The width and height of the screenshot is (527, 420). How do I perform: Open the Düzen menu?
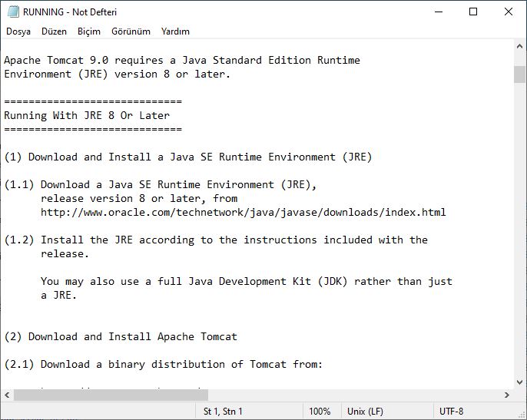(x=54, y=31)
